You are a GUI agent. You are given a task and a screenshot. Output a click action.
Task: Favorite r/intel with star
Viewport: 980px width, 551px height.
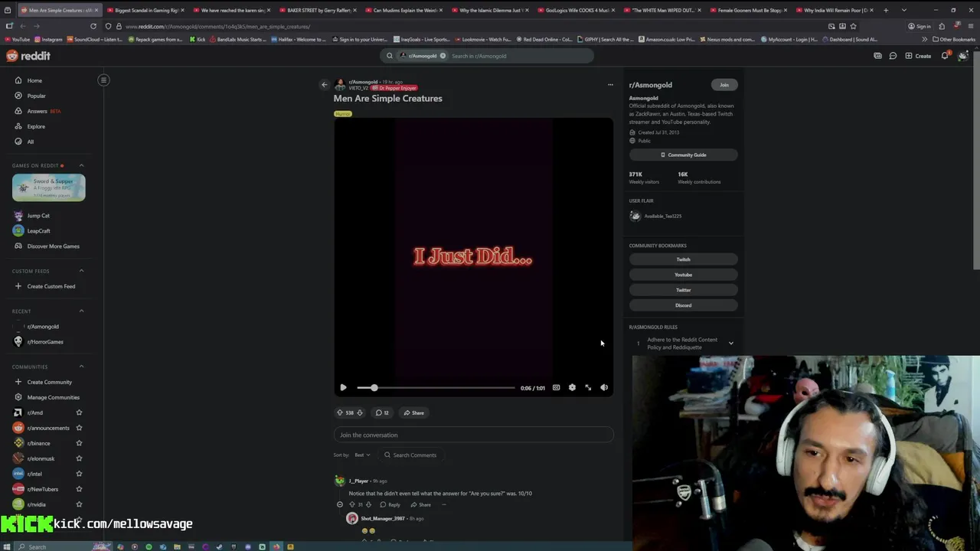pyautogui.click(x=79, y=474)
